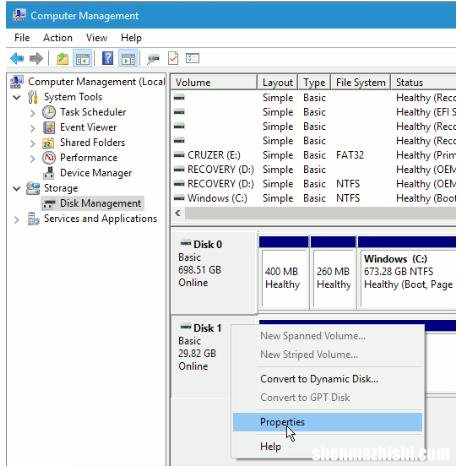Sort by the File System column header
460x469 pixels.
[360, 82]
